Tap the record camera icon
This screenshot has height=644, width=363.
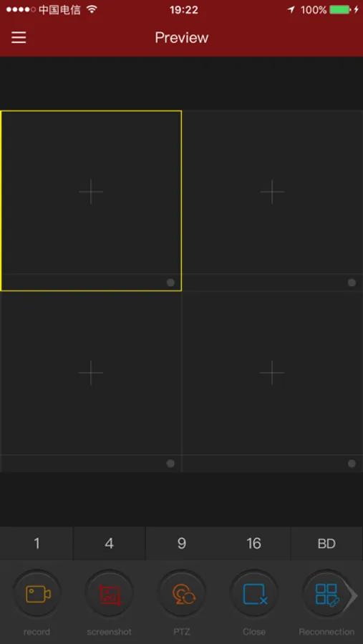pyautogui.click(x=37, y=595)
